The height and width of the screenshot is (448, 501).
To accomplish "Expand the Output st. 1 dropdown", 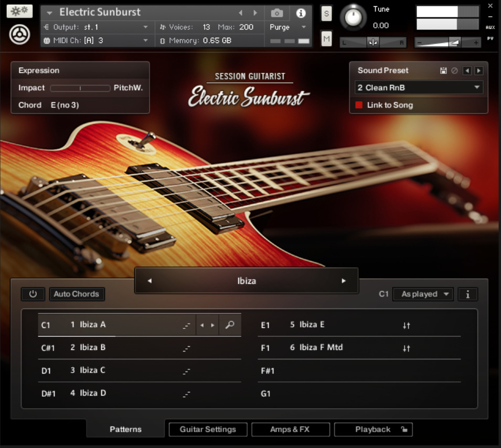I will coord(145,27).
